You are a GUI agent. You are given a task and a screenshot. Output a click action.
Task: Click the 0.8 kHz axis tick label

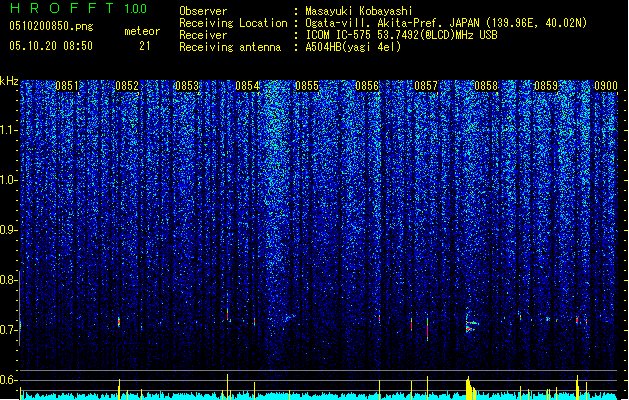coord(8,280)
